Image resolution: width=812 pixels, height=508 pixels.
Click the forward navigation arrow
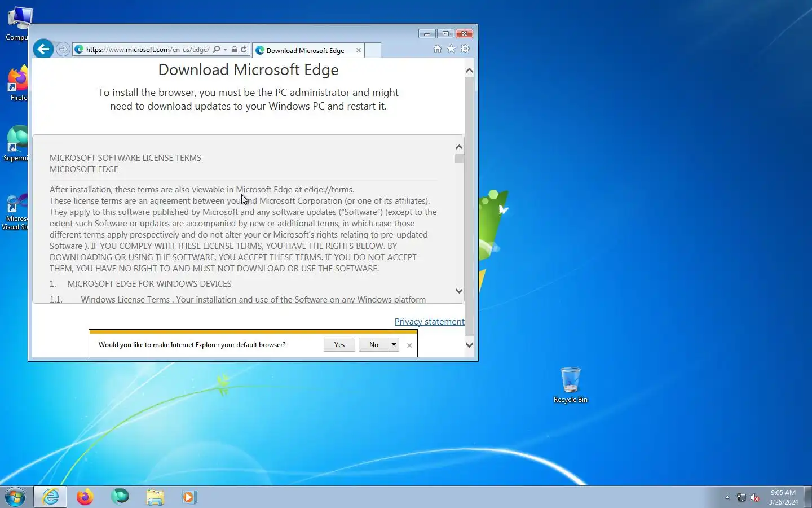[63, 50]
